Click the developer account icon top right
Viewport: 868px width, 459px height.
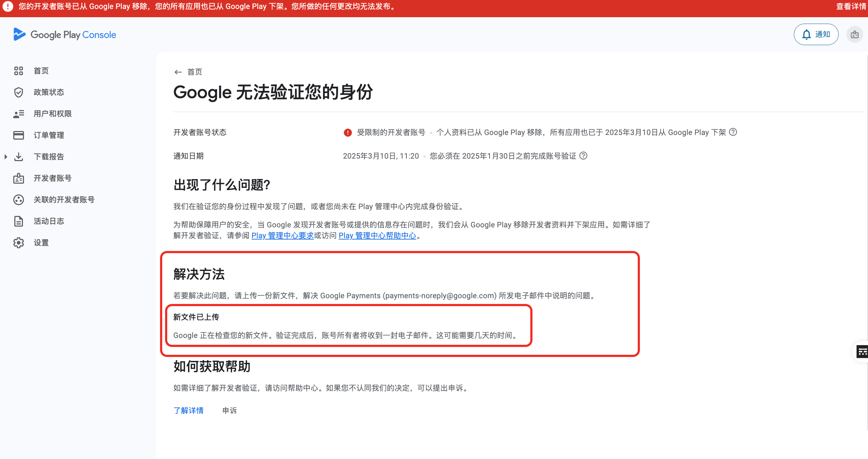pyautogui.click(x=855, y=34)
